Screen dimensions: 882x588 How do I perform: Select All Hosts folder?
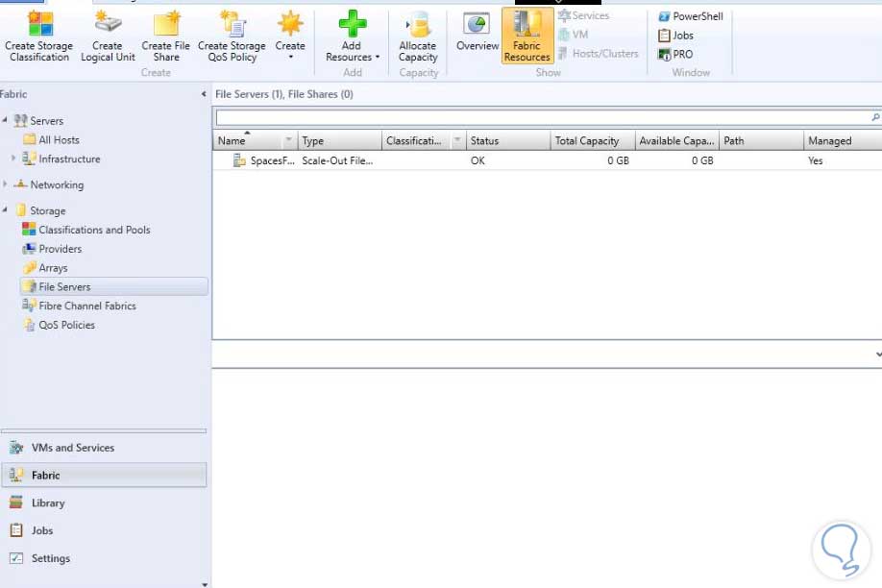tap(51, 139)
